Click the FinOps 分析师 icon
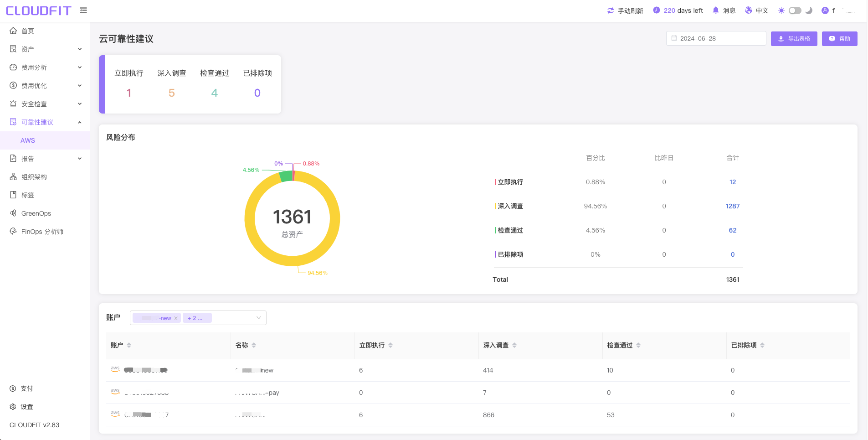The height and width of the screenshot is (440, 868). [x=13, y=231]
